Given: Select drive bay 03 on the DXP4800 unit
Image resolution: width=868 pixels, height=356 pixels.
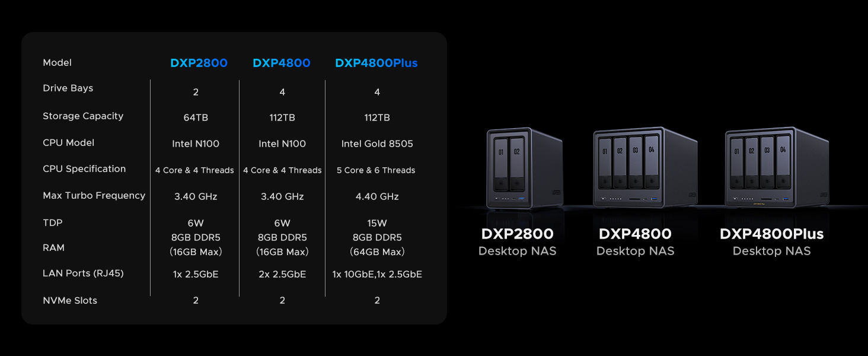Looking at the screenshot, I should (636, 160).
